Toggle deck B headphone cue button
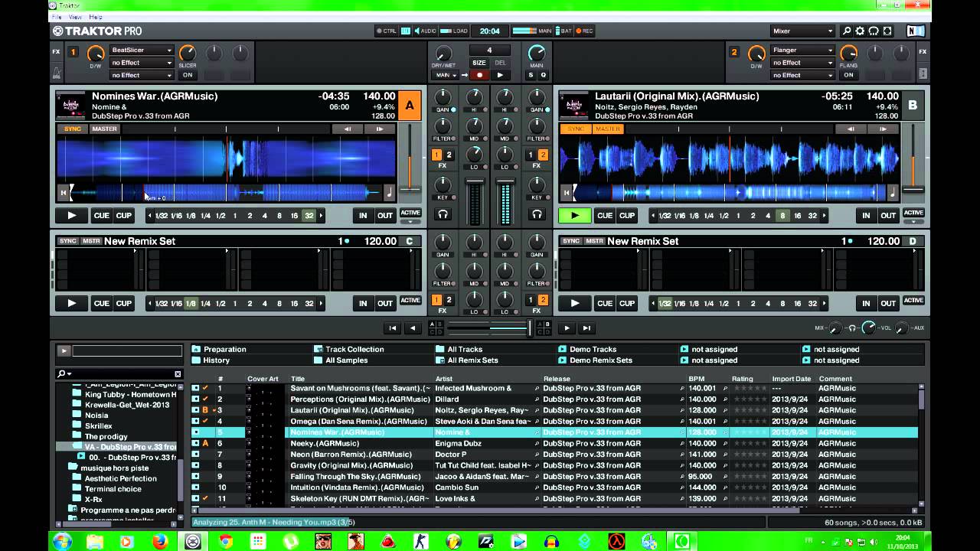This screenshot has height=551, width=980. 537,215
